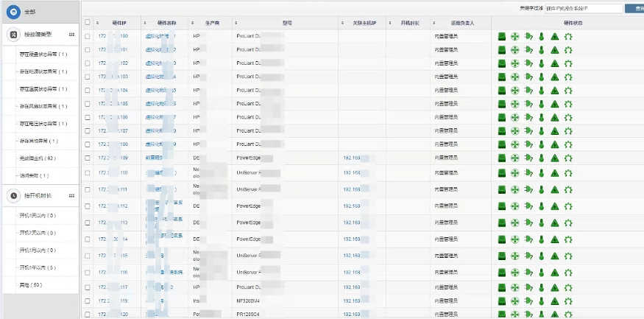Click the NF5280M4 model cell
The width and height of the screenshot is (644, 319).
click(x=248, y=301)
